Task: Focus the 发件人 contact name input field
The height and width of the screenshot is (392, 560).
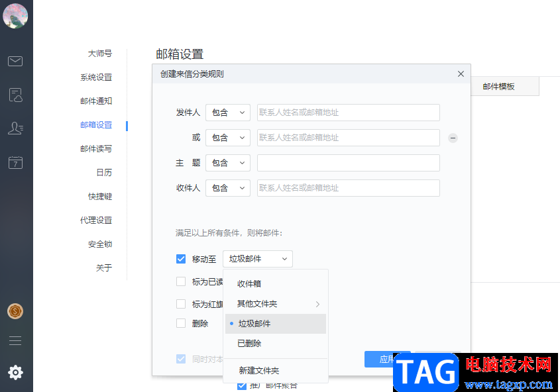Action: 348,113
